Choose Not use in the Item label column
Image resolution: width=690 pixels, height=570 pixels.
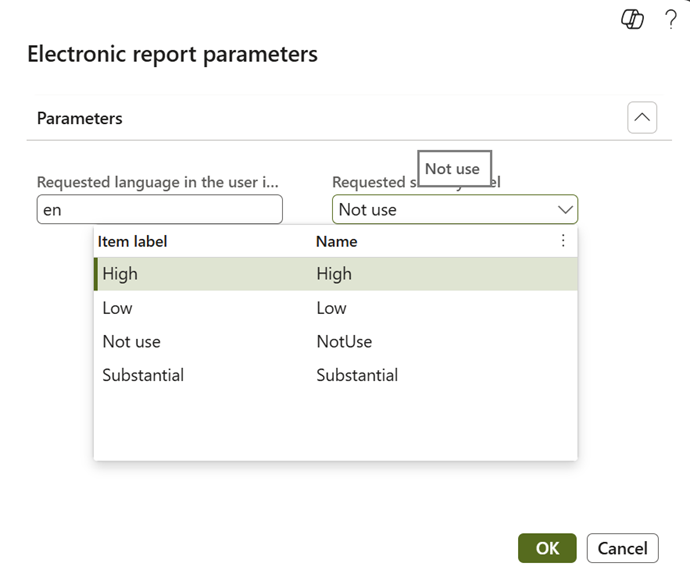point(131,342)
